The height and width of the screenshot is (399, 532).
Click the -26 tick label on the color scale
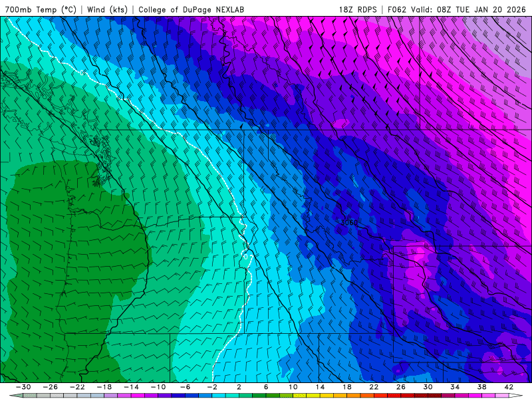click(51, 387)
